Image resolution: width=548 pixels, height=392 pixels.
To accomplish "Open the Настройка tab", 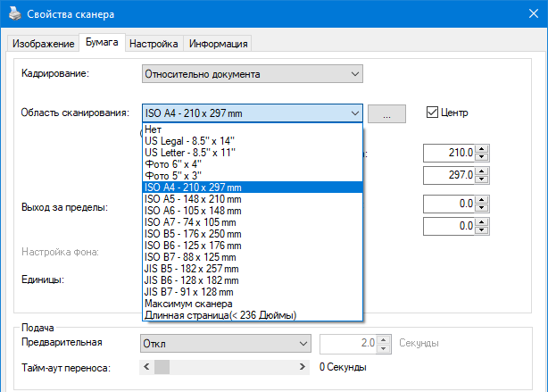I will pos(154,44).
